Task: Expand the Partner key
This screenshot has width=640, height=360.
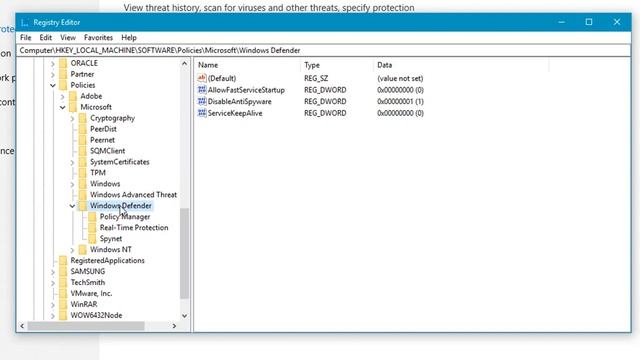Action: (x=53, y=75)
